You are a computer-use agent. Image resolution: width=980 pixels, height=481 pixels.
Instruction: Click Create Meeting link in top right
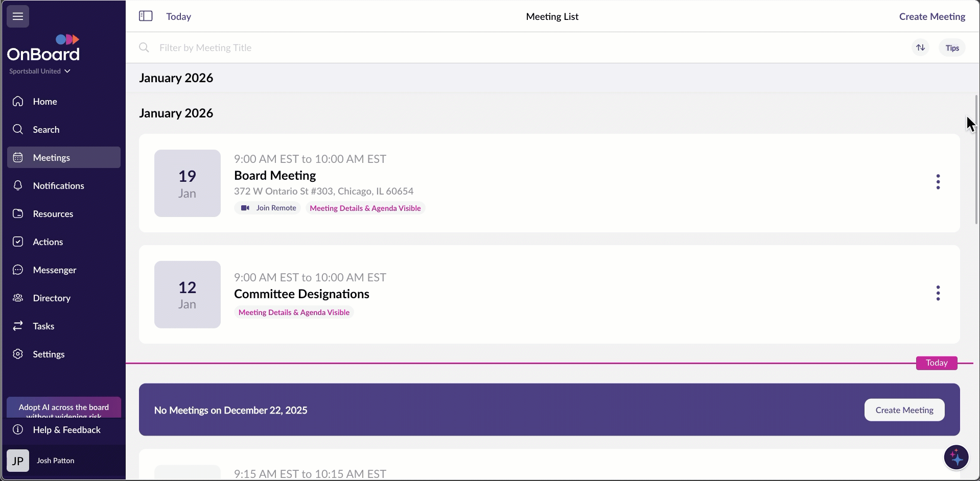tap(932, 16)
